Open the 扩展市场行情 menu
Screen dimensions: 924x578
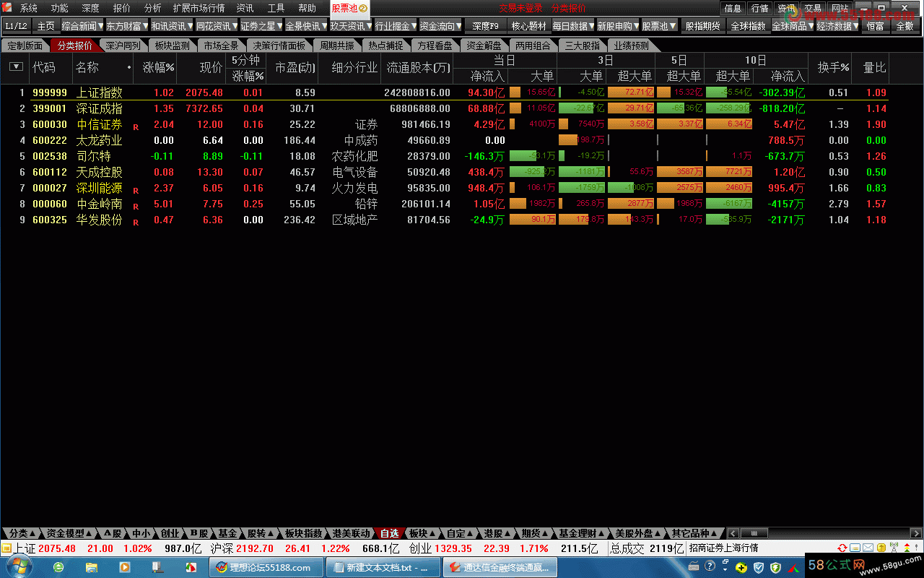199,8
